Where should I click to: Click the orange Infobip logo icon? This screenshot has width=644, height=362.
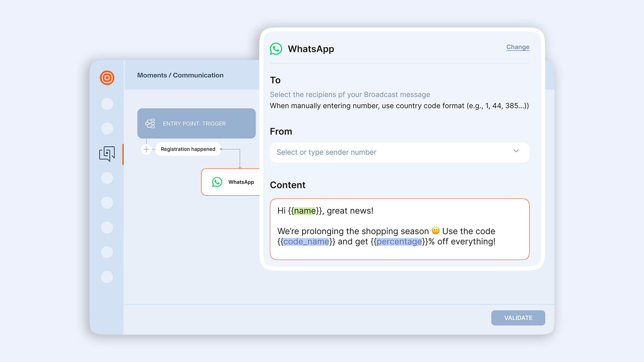107,78
